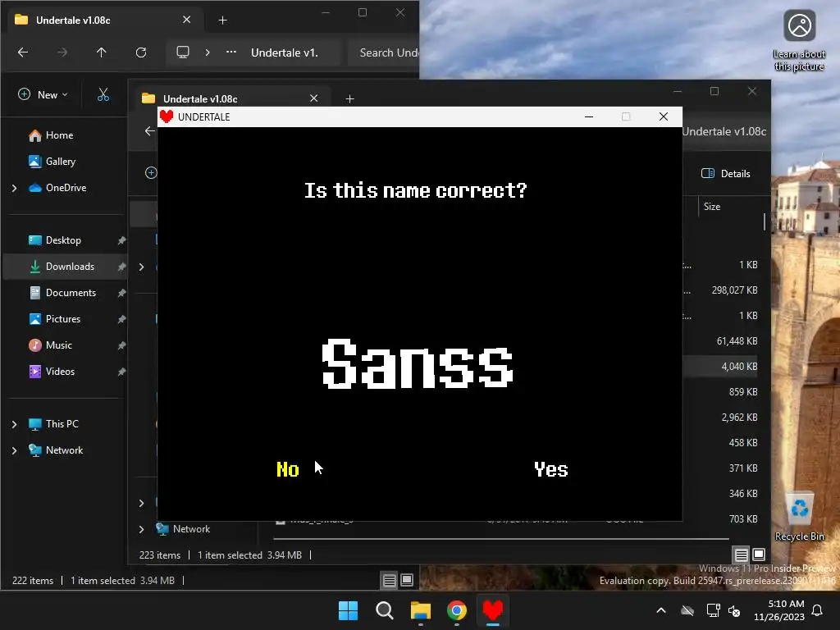Screen dimensions: 840x630
Task: Expand the rear Explorer Network node
Action: (x=15, y=450)
